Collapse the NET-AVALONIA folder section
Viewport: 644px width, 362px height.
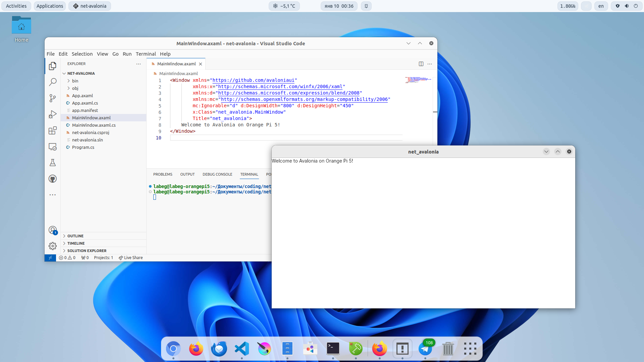(x=104, y=73)
